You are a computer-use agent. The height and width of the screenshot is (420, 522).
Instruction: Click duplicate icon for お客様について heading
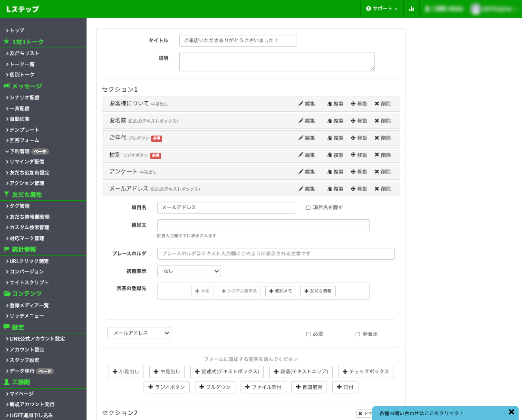pyautogui.click(x=329, y=104)
